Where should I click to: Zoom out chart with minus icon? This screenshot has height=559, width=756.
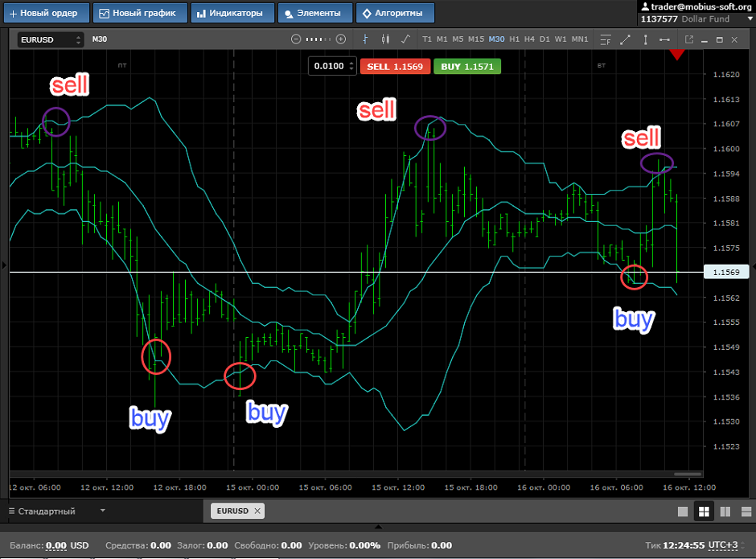pos(296,39)
